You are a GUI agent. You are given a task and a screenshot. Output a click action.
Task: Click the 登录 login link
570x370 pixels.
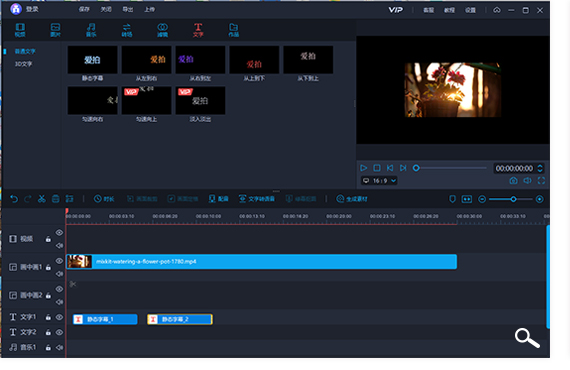click(x=32, y=9)
